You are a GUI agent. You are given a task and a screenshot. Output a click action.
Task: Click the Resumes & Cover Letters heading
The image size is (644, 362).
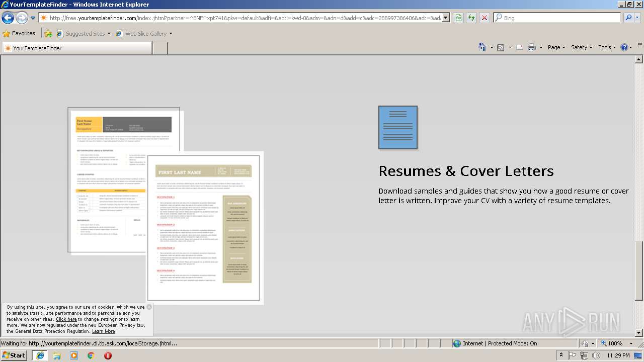pyautogui.click(x=466, y=171)
